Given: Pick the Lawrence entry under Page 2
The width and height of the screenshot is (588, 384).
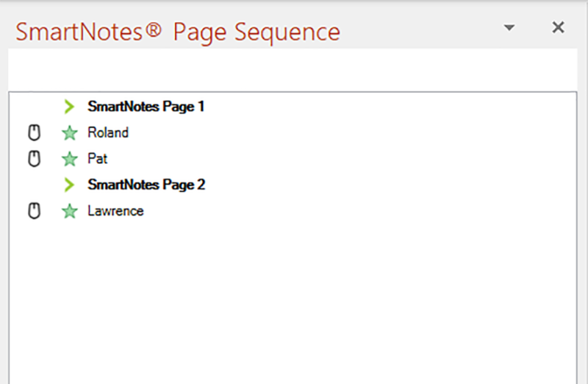Looking at the screenshot, I should [x=115, y=211].
